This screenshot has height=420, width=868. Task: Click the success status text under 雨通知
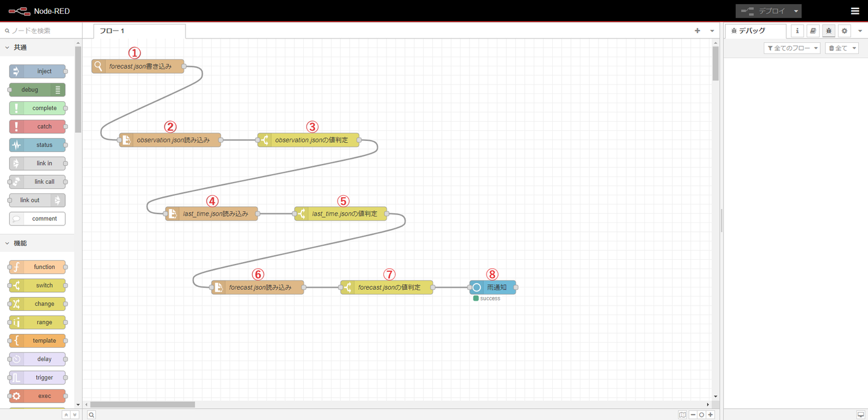[x=490, y=298]
